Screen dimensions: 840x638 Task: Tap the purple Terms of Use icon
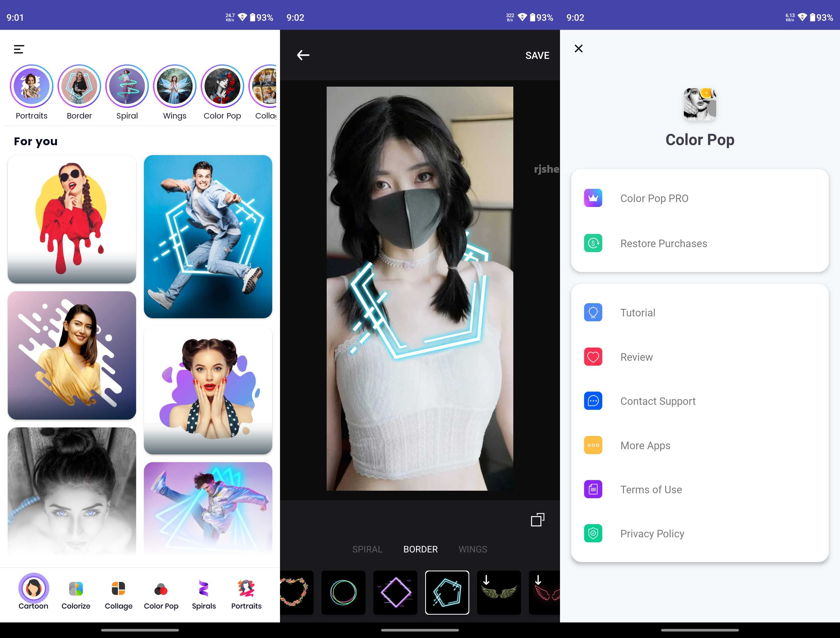(x=593, y=489)
